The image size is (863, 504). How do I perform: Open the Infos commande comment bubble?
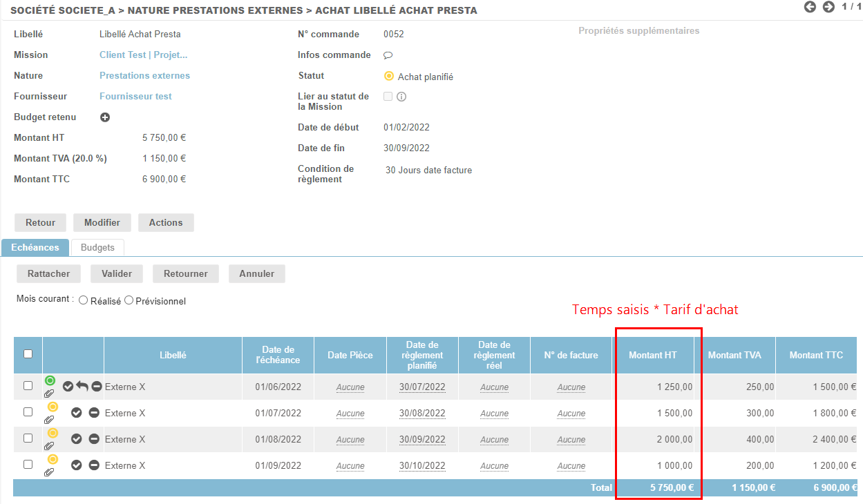pos(388,55)
